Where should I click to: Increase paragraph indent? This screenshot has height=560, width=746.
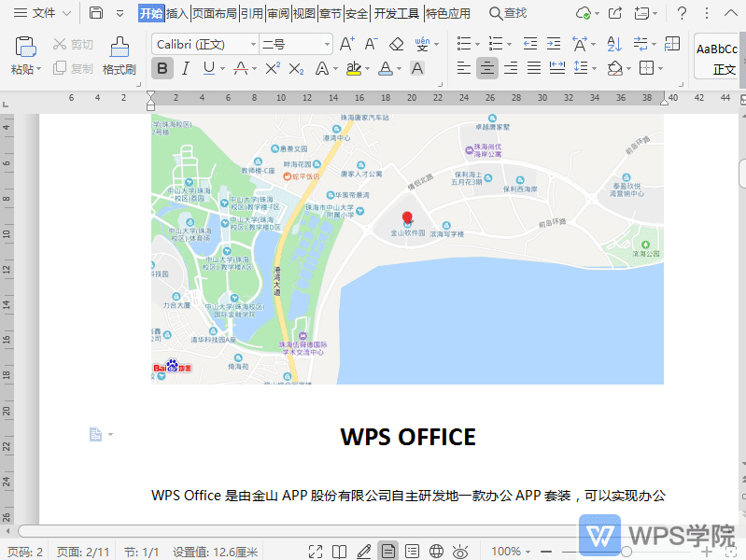click(554, 44)
